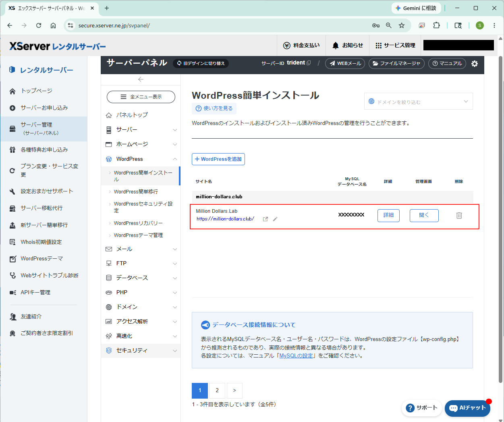Collapse sidebar with left arrow
504x422 pixels.
click(141, 79)
